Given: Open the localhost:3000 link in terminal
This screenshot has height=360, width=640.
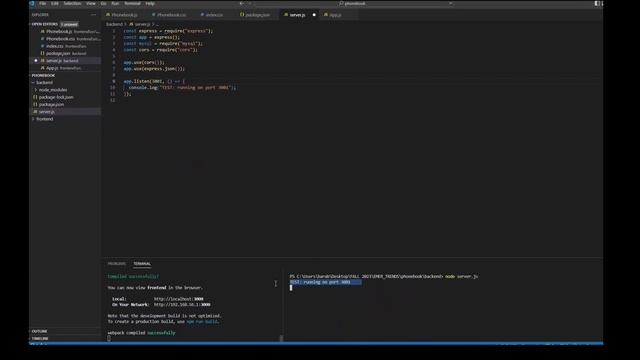Looking at the screenshot, I should coord(179,299).
